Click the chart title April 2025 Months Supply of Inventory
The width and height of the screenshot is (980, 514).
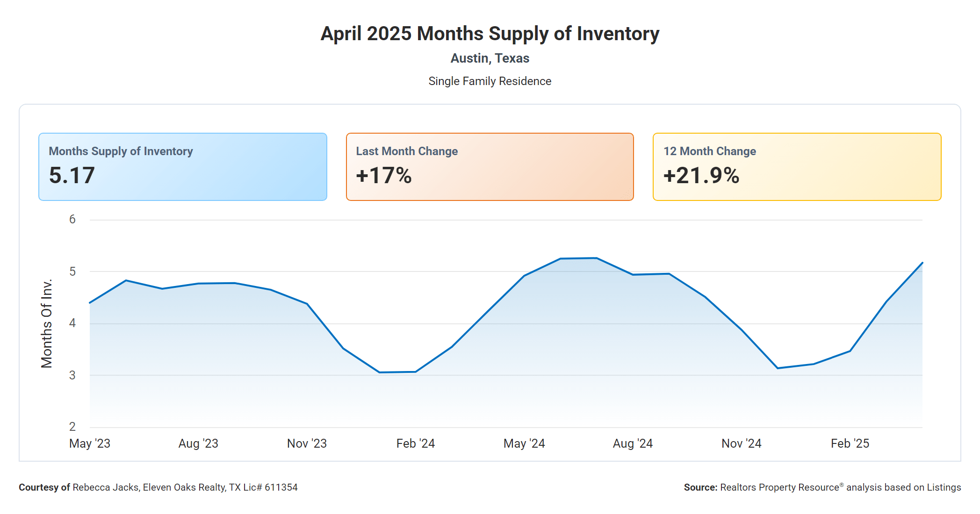[490, 34]
